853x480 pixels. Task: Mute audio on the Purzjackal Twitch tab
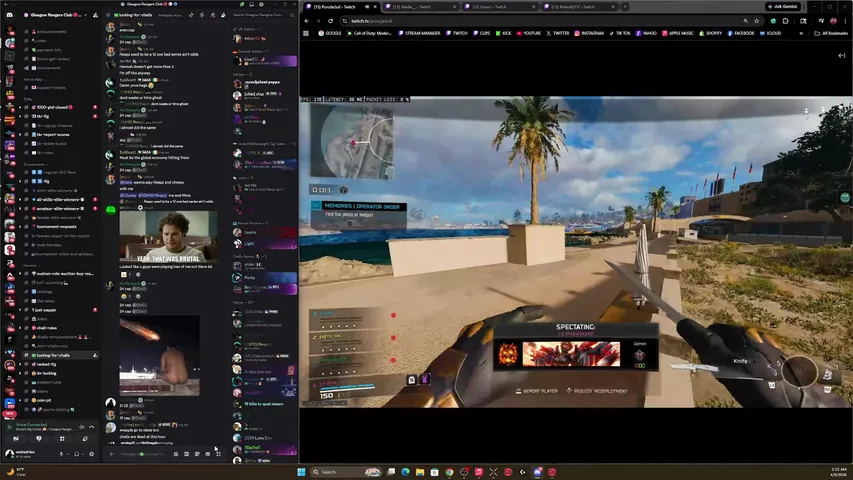[x=367, y=7]
